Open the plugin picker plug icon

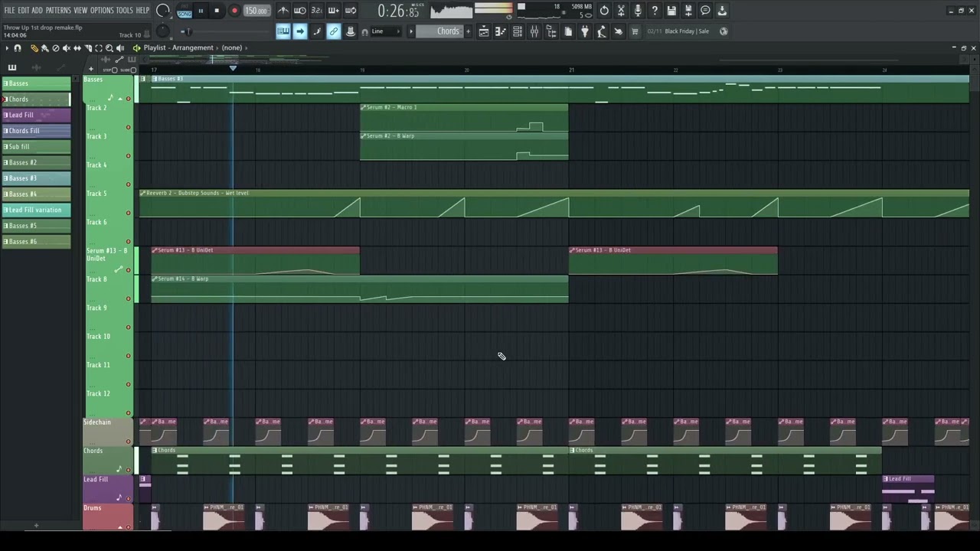tap(585, 31)
